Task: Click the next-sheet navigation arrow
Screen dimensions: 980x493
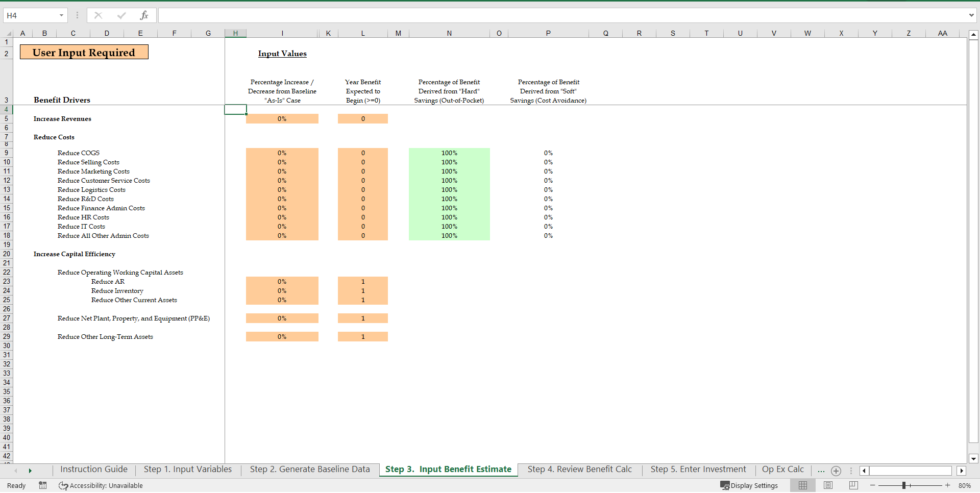Action: tap(31, 471)
